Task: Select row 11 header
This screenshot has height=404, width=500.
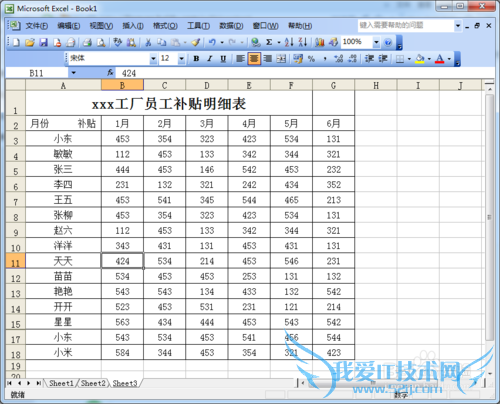Action: 16,261
